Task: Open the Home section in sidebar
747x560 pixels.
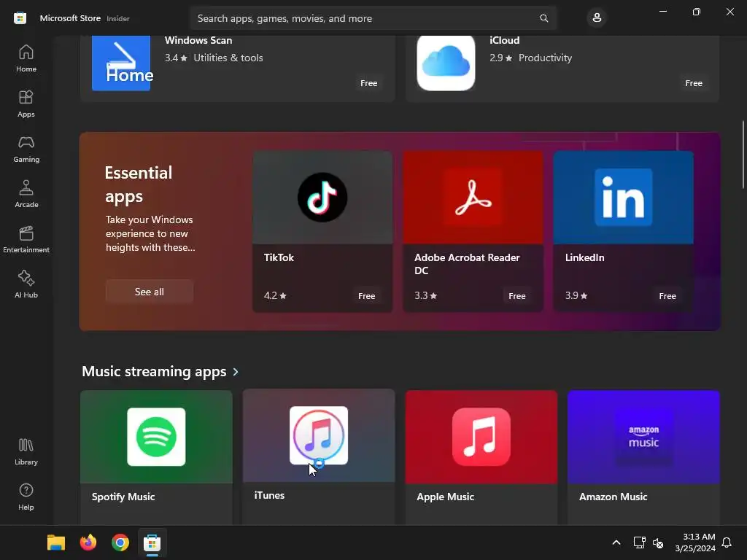Action: tap(26, 58)
